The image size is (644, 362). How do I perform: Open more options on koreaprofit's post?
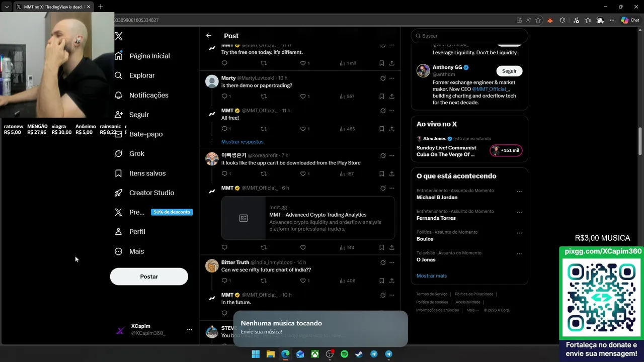click(x=392, y=155)
